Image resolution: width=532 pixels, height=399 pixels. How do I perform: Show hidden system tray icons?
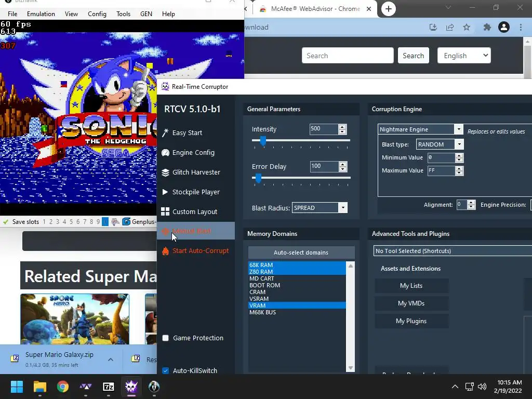click(455, 387)
